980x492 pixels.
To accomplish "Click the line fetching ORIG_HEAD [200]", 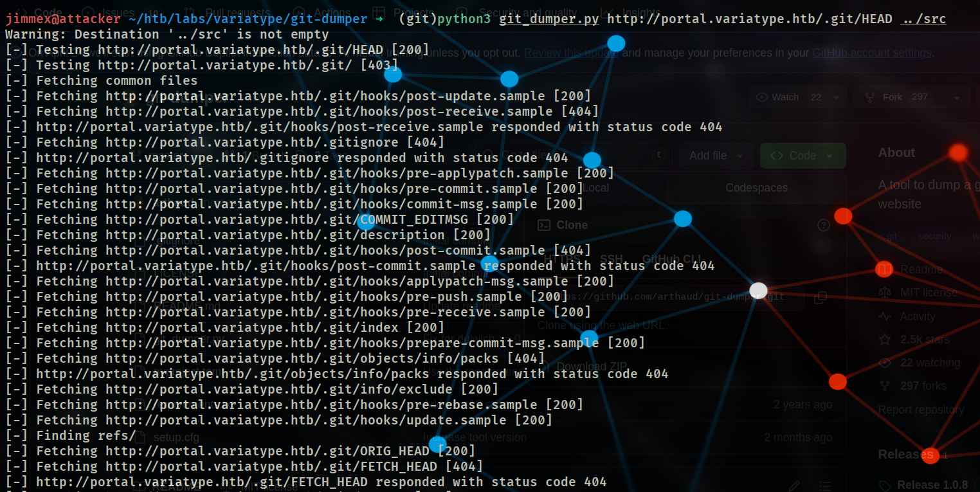I will point(240,451).
